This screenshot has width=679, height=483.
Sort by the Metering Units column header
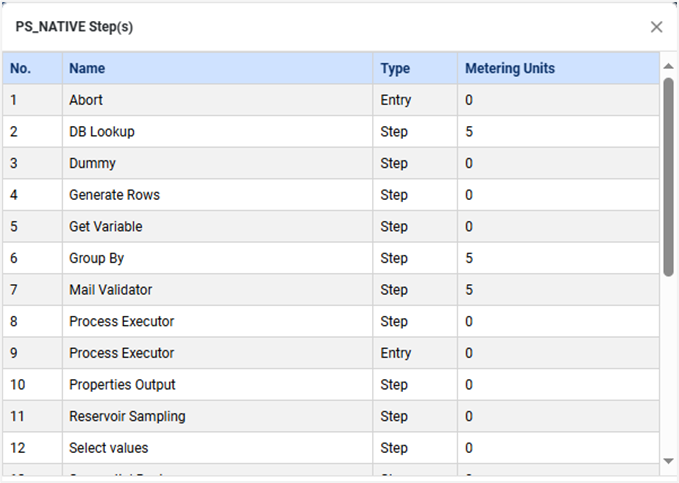[x=509, y=69]
